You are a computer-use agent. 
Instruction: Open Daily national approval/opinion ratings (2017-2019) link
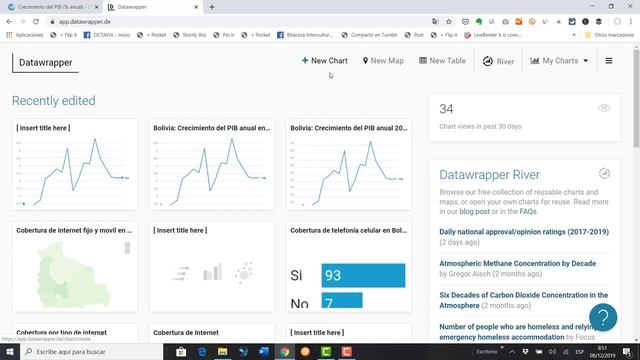(x=524, y=231)
